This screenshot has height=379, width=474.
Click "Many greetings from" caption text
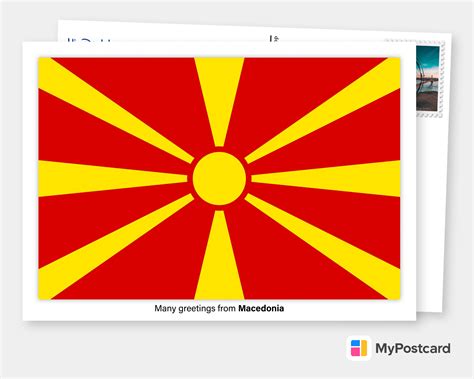pyautogui.click(x=195, y=309)
